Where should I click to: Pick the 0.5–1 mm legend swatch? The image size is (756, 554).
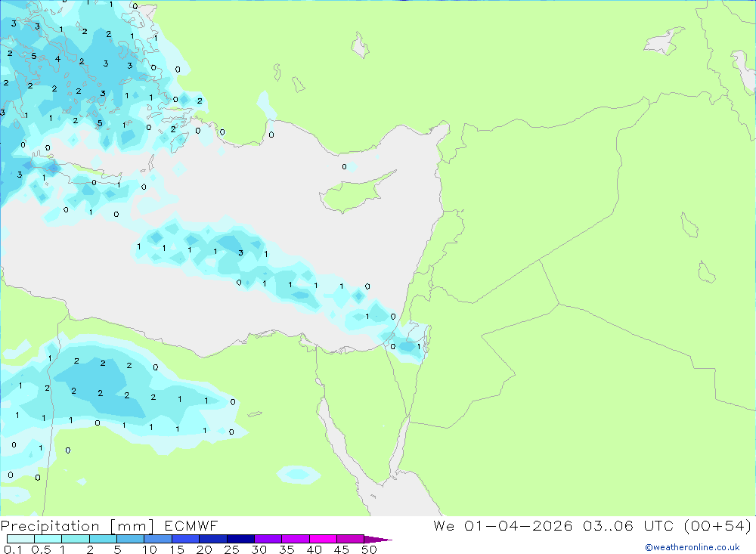tap(48, 539)
